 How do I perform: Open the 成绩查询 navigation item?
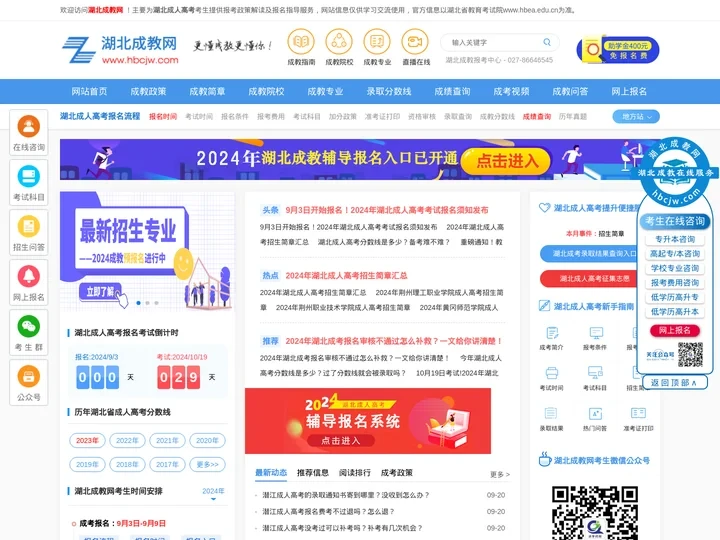(x=452, y=91)
